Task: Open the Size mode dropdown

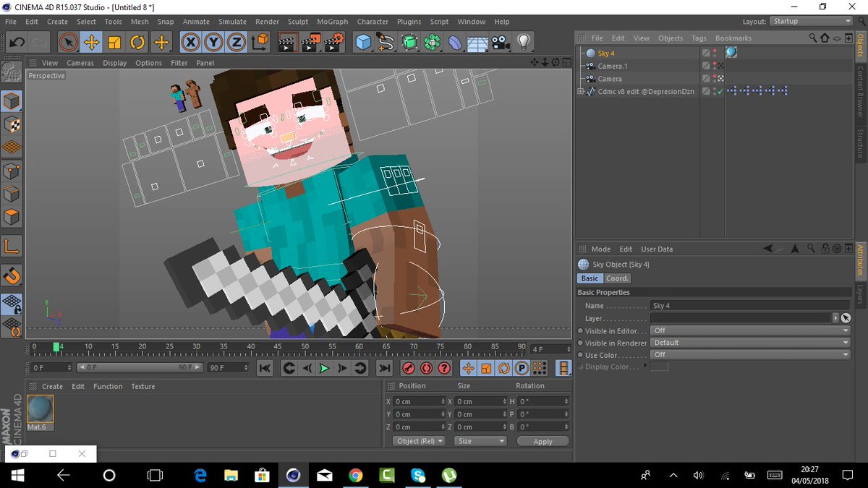Action: tap(480, 441)
